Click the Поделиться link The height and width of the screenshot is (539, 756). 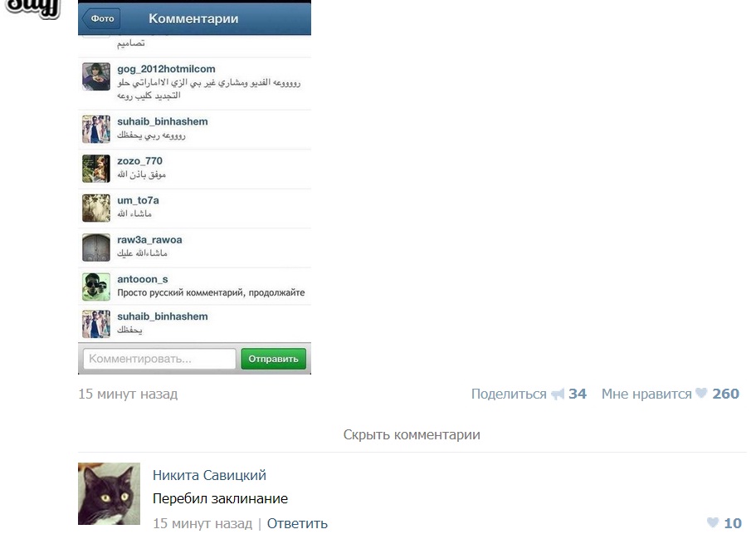pyautogui.click(x=509, y=394)
